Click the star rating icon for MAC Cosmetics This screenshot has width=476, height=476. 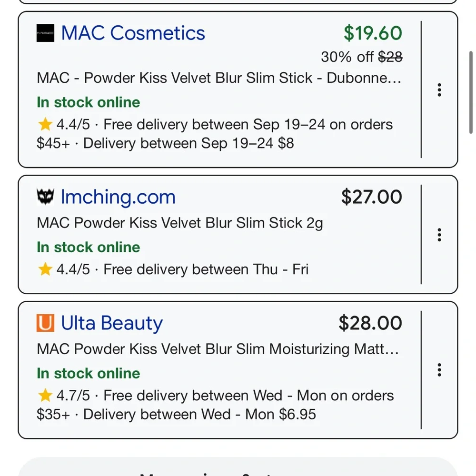pyautogui.click(x=45, y=125)
